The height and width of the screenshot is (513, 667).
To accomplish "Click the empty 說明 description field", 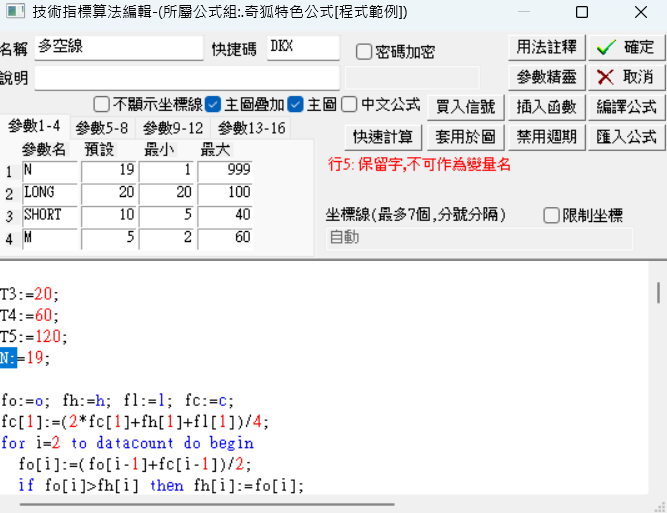I will (187, 77).
